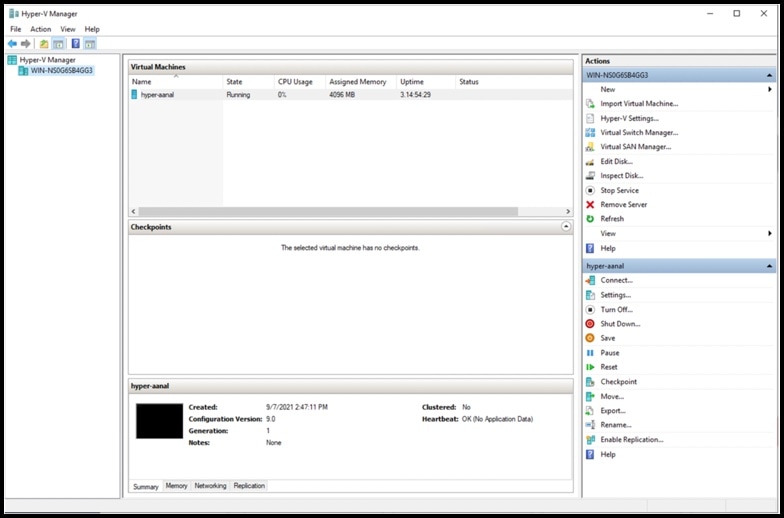Toggle the Show/Hide Console Tree toolbar icon
This screenshot has height=518, width=784.
point(58,44)
